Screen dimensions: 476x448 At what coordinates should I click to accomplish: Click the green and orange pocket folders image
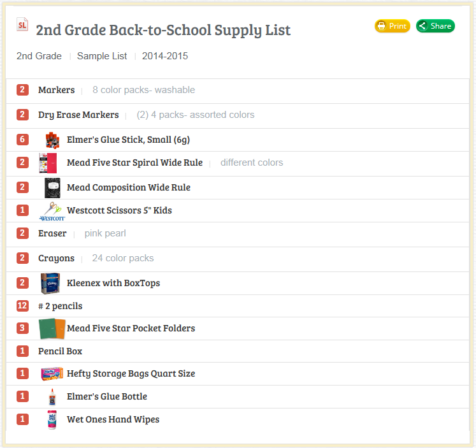[x=52, y=329]
